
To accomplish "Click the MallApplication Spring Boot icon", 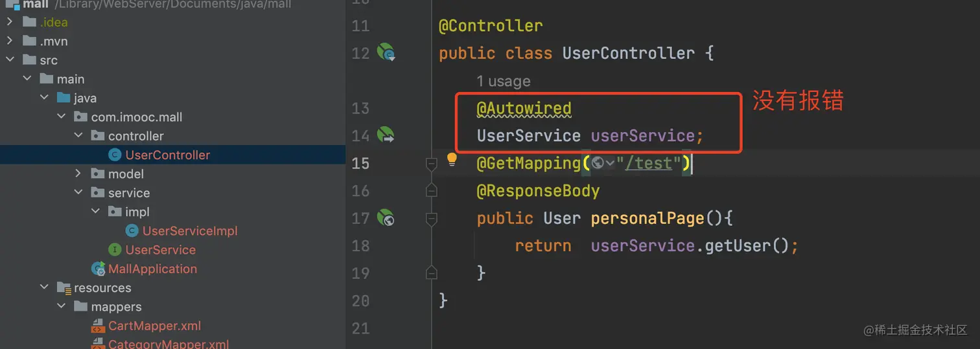I will click(x=99, y=269).
